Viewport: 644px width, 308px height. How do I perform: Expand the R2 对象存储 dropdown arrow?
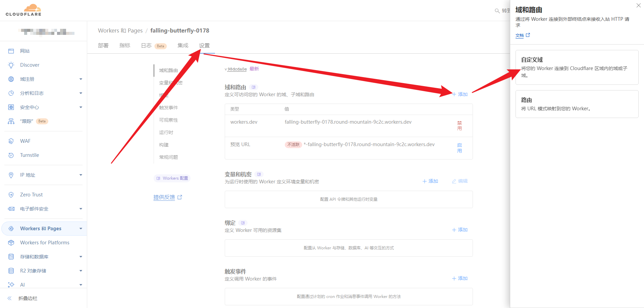pos(80,271)
